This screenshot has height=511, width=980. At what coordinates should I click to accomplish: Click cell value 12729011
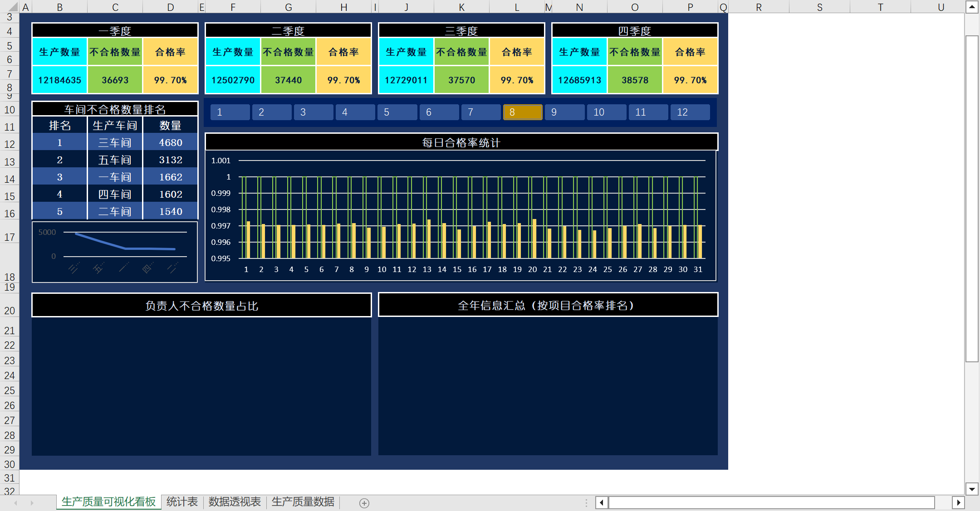(x=406, y=80)
